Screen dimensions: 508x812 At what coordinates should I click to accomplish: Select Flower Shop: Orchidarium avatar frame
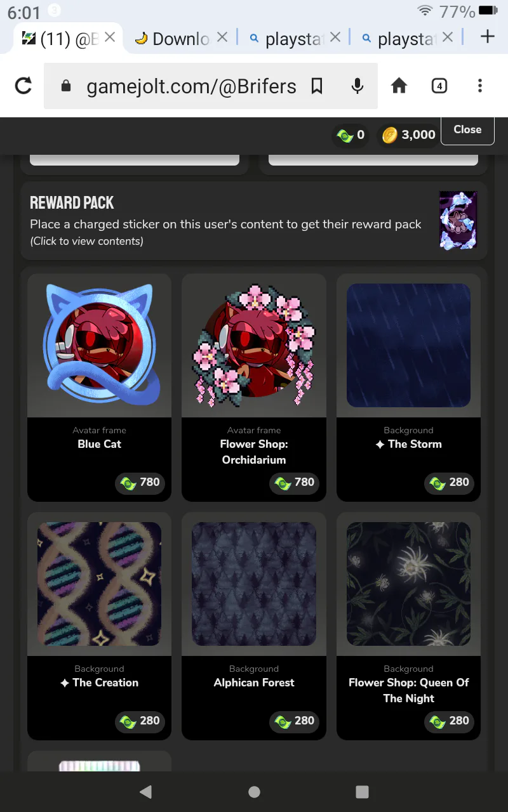coord(254,387)
